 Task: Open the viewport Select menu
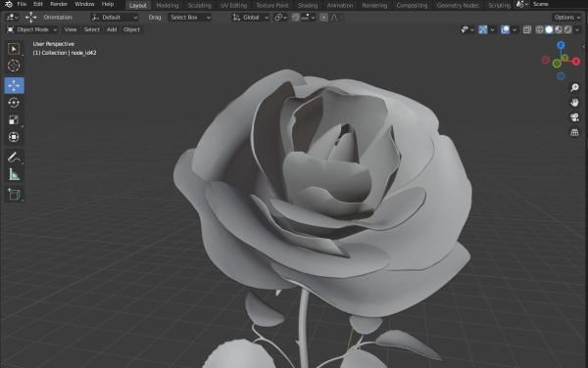[91, 29]
